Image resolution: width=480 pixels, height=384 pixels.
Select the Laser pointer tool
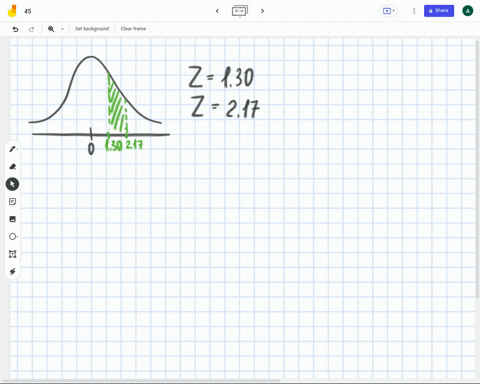[13, 271]
